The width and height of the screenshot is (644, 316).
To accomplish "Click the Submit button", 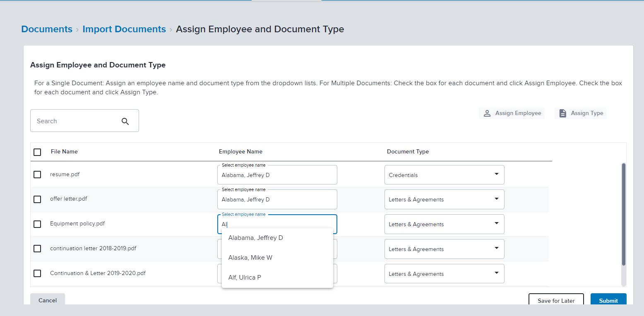I will click(608, 300).
